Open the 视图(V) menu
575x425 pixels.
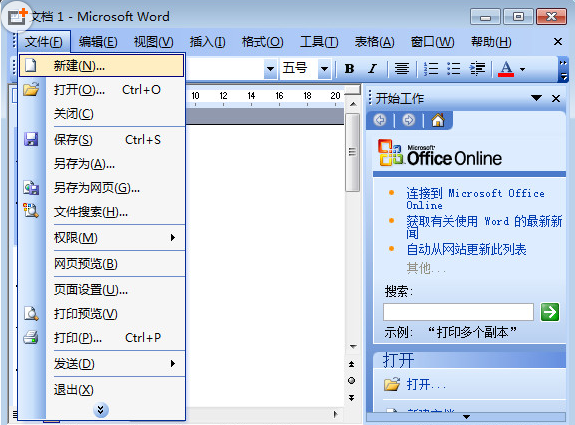(153, 42)
